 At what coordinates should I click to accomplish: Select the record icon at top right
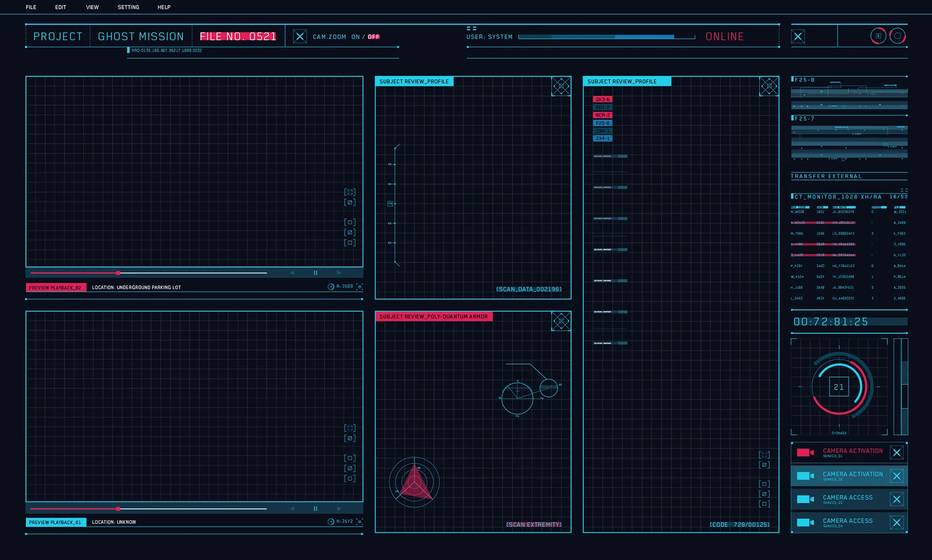coord(898,35)
